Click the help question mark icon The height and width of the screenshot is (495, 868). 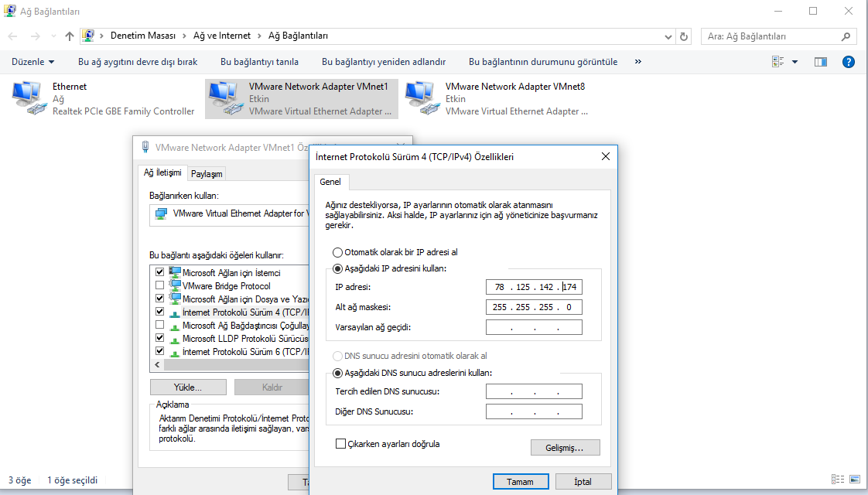[848, 62]
